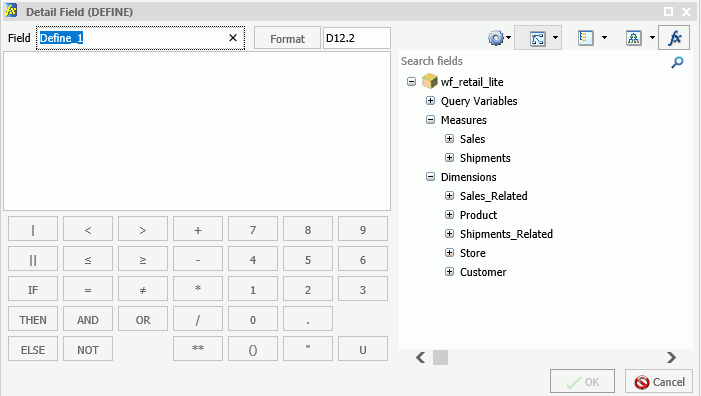Click the field structure view icon
Image resolution: width=701 pixels, height=396 pixels.
[537, 38]
